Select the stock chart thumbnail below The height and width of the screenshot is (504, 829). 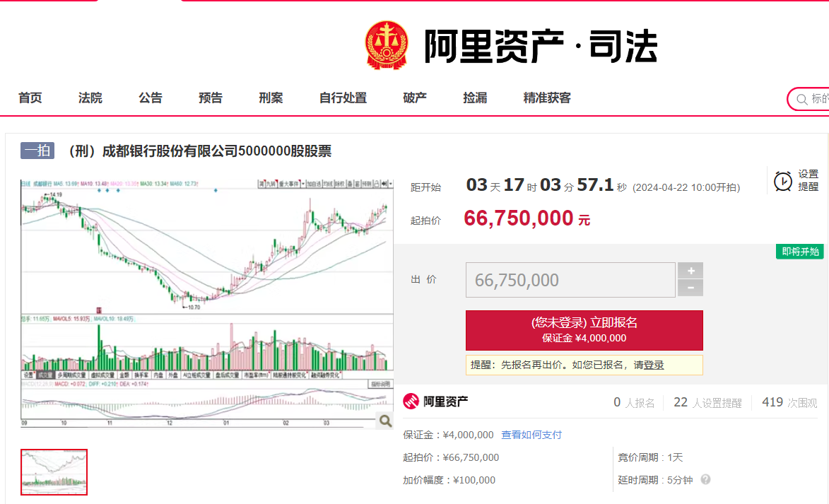point(54,472)
